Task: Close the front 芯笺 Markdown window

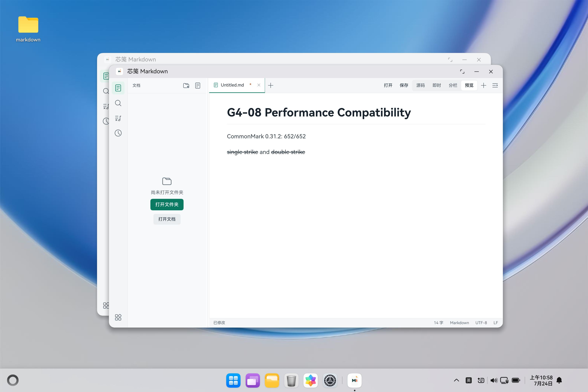Action: point(491,72)
